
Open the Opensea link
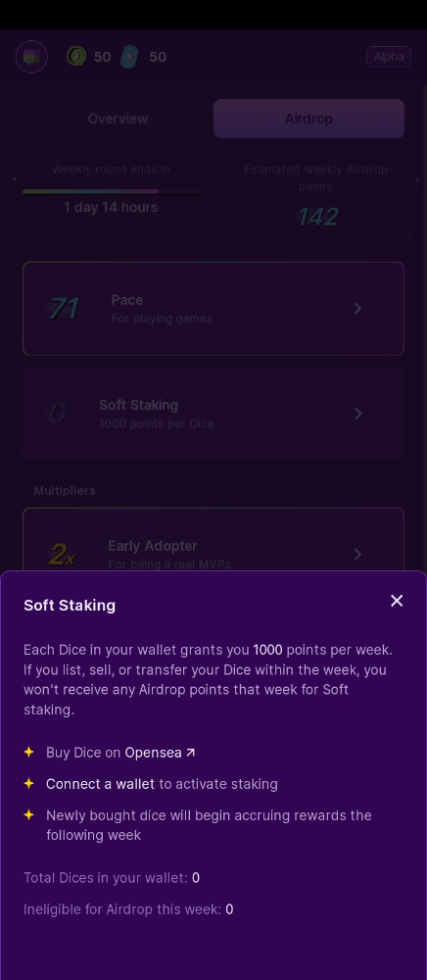pos(153,753)
